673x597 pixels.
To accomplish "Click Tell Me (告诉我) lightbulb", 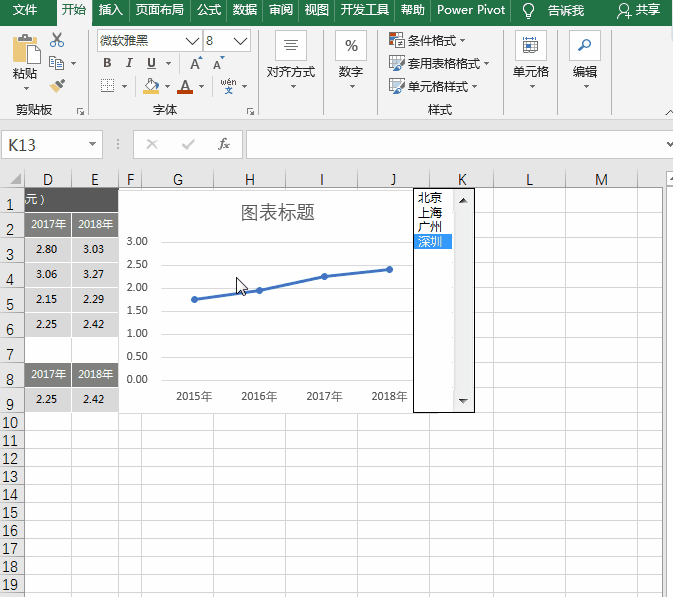I will point(529,11).
